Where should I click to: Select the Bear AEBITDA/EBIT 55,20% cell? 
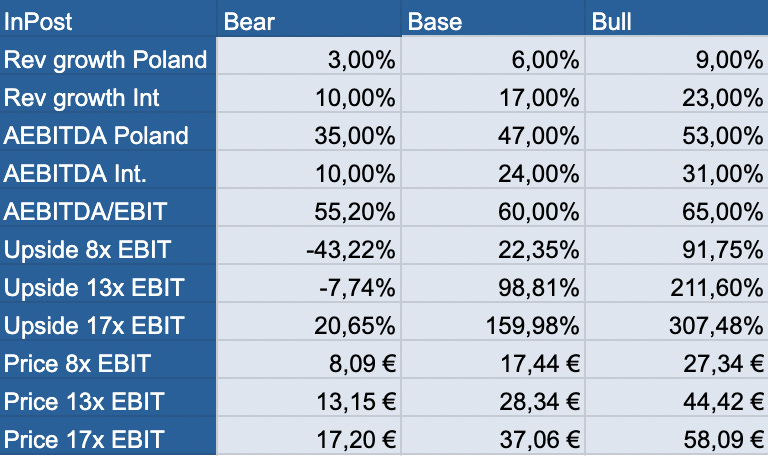[x=309, y=208]
